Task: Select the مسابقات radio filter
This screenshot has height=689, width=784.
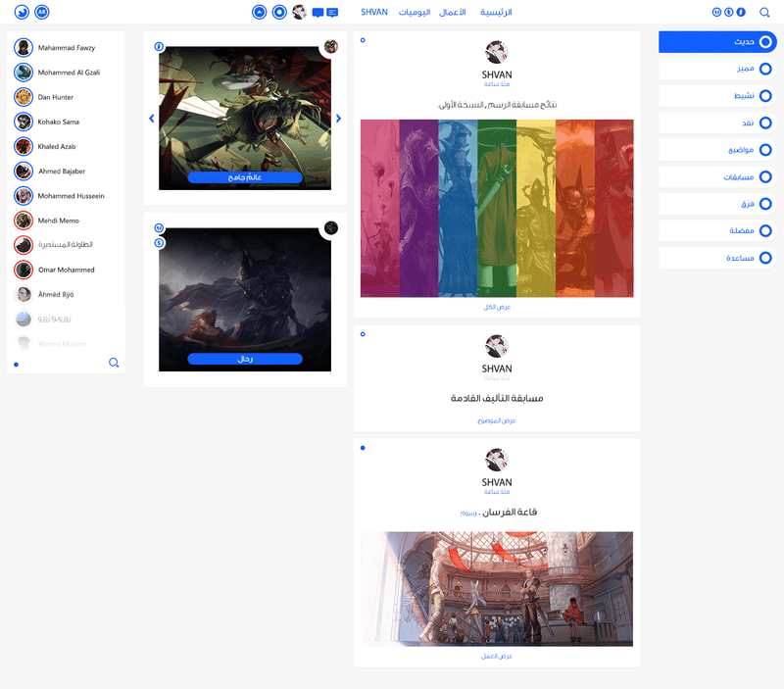Action: (717, 177)
